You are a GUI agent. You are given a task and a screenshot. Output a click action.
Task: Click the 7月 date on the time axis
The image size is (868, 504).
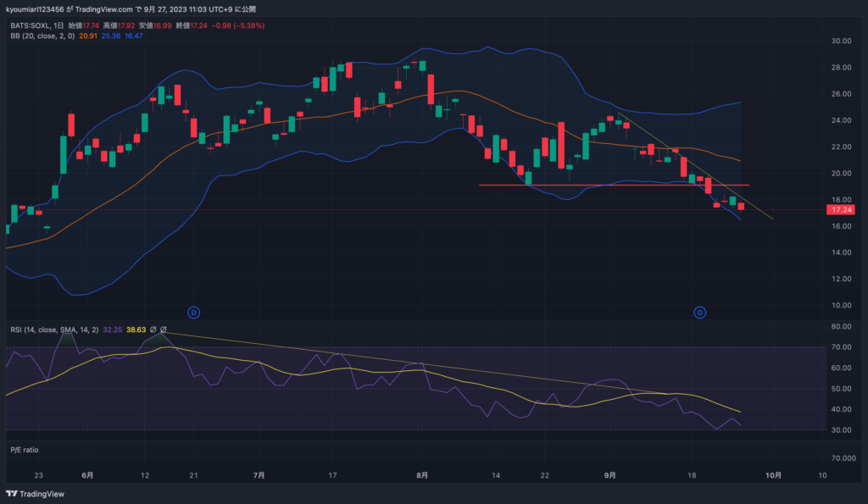pos(259,475)
